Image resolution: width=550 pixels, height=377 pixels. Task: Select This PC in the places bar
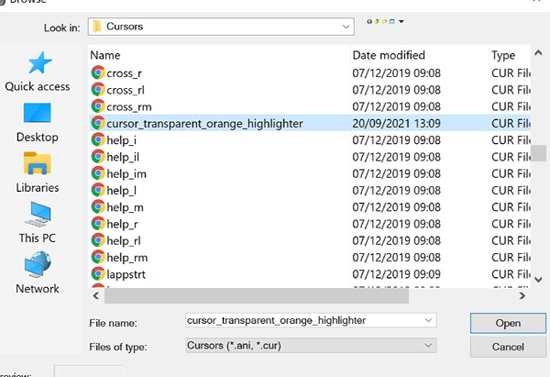click(38, 223)
